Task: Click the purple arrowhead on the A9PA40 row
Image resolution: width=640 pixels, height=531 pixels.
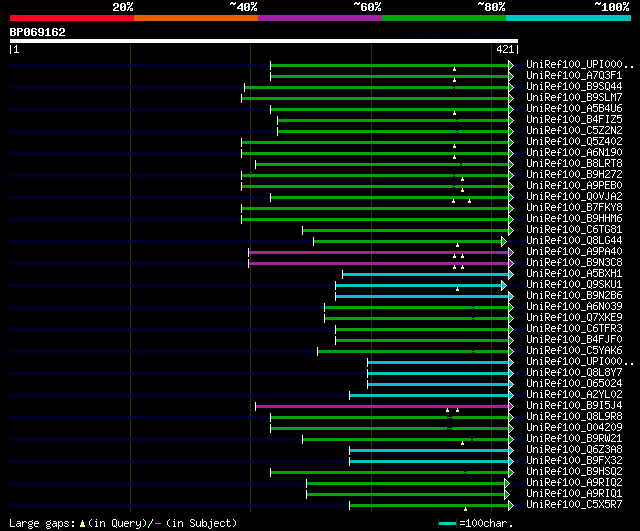Action: (511, 253)
